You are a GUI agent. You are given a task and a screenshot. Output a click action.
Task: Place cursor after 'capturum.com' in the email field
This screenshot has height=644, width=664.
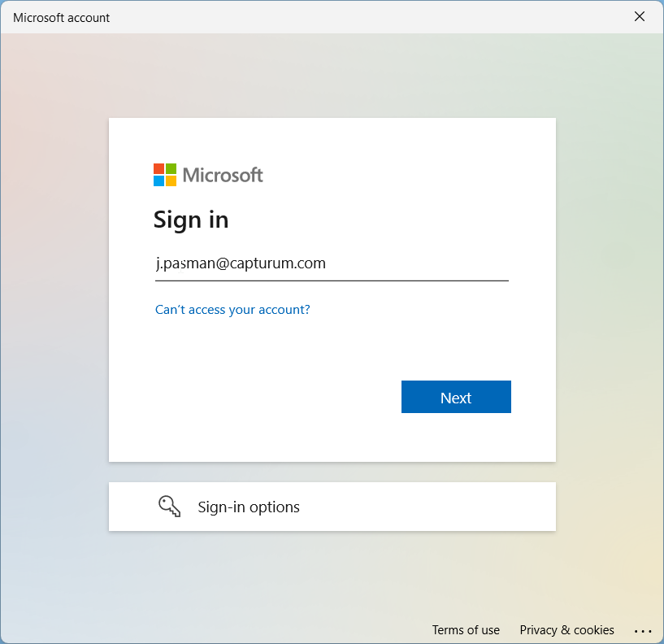tap(327, 263)
